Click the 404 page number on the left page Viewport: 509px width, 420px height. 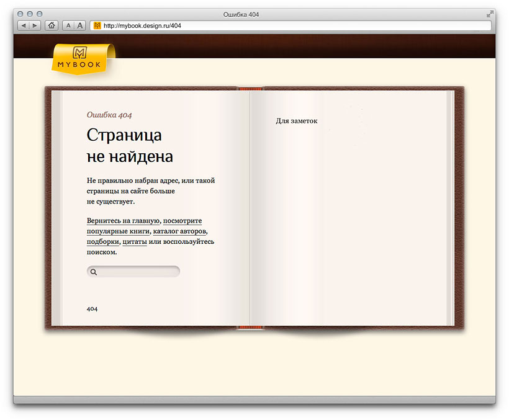(92, 308)
